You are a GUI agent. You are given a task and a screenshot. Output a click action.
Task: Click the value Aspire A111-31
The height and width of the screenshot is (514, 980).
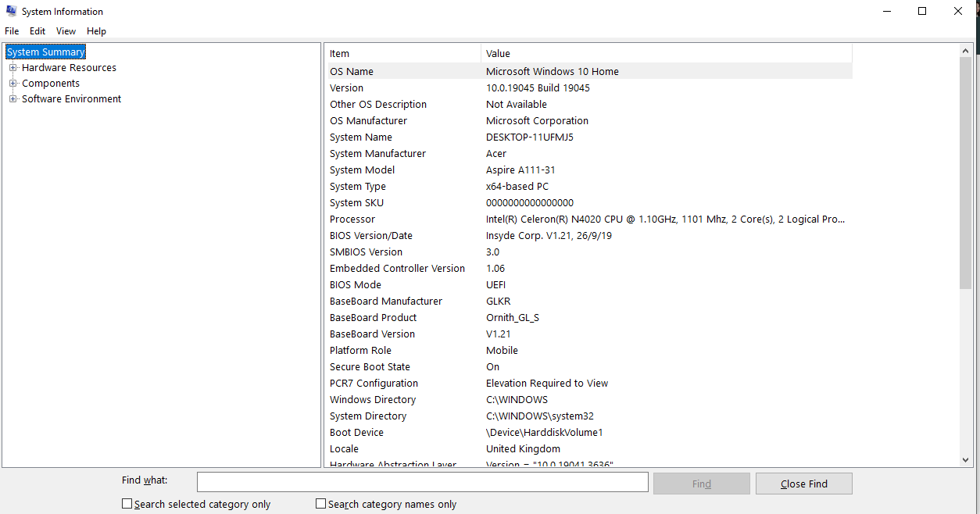(520, 170)
